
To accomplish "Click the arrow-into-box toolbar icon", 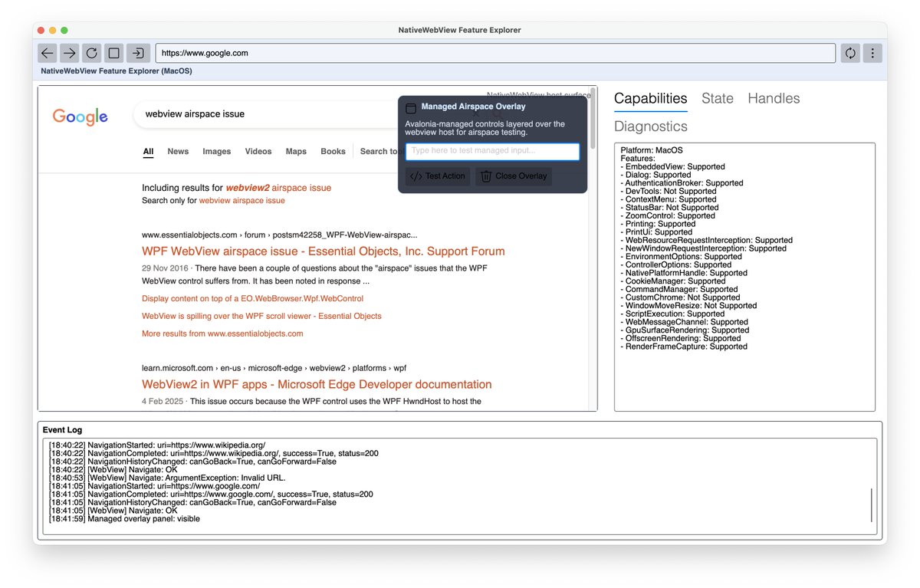I will [x=138, y=53].
